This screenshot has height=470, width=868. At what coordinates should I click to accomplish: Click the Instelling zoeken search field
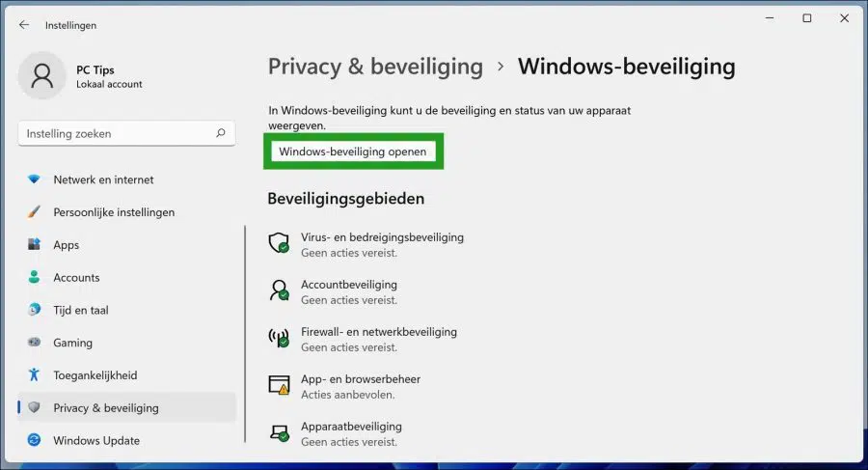tap(126, 133)
